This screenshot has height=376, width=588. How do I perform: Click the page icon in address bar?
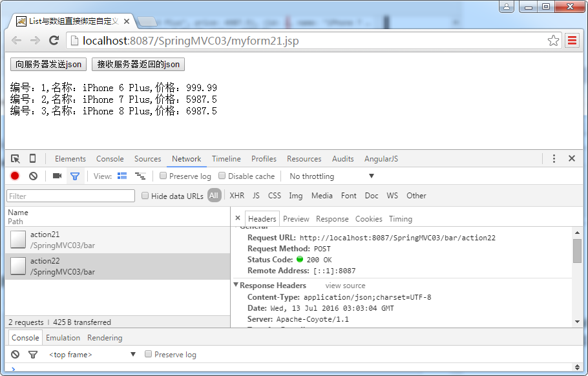point(74,41)
